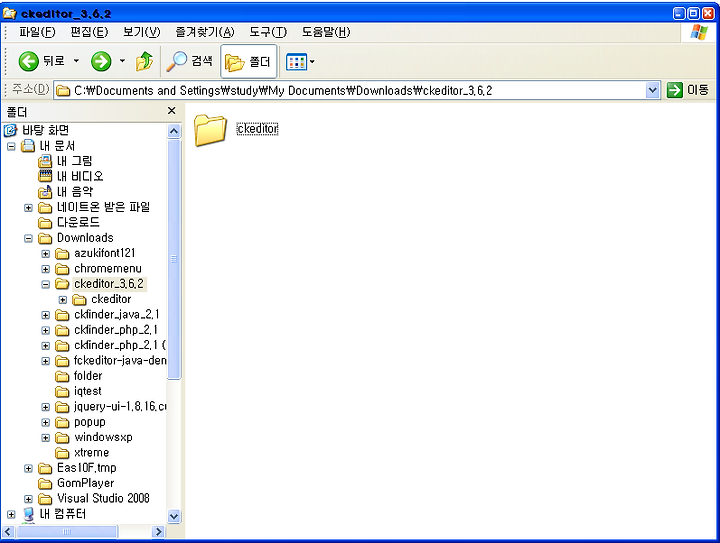
Task: Select the ckeditor subfolder tree icon
Action: pyautogui.click(x=79, y=300)
